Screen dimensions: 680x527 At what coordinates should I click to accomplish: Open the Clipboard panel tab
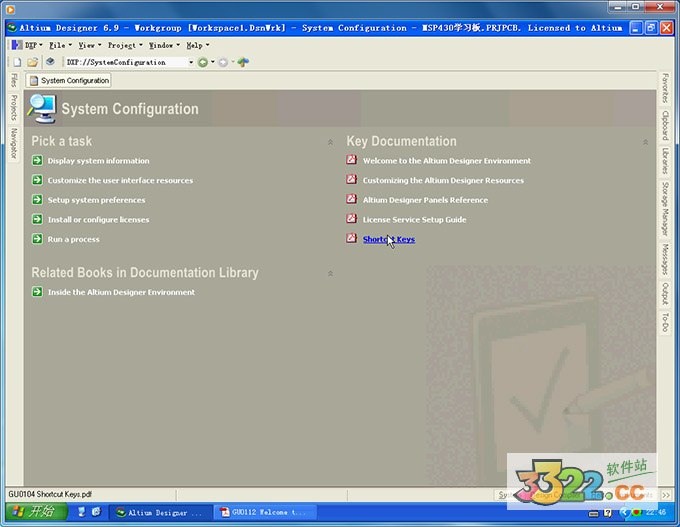(x=664, y=126)
